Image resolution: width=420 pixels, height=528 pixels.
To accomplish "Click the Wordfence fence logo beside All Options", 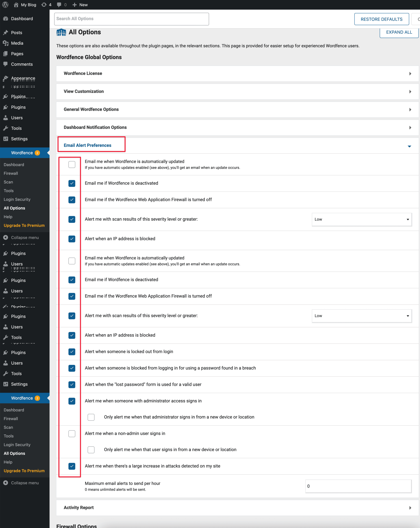I will pos(61,32).
